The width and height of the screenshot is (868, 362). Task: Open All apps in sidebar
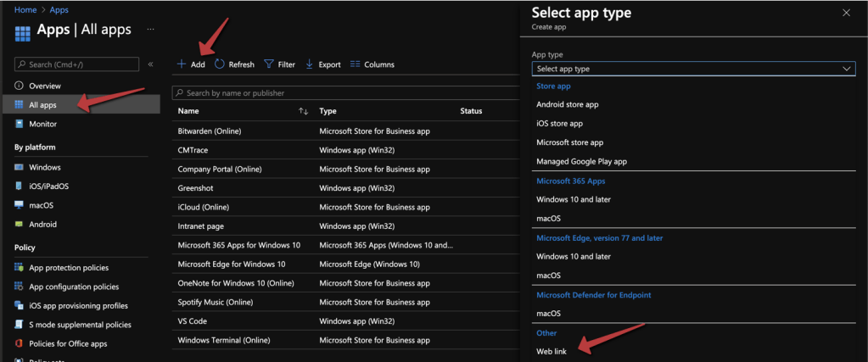[x=42, y=105]
